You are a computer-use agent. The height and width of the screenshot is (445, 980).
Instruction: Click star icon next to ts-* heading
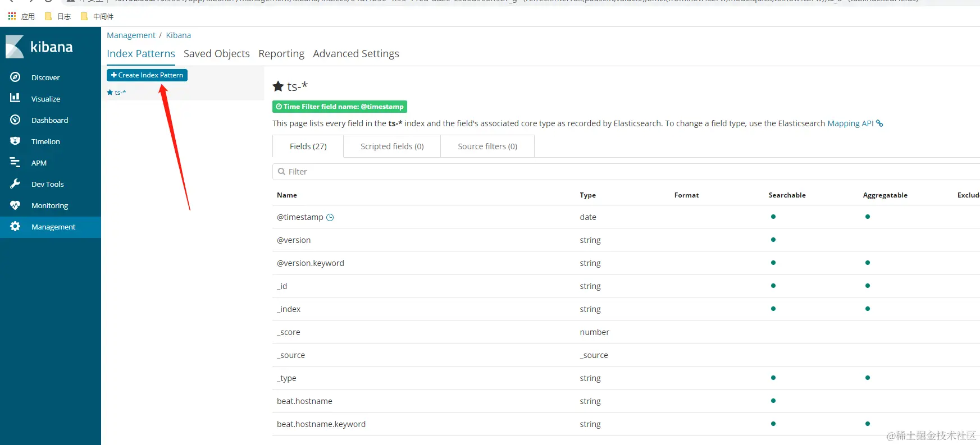tap(278, 86)
